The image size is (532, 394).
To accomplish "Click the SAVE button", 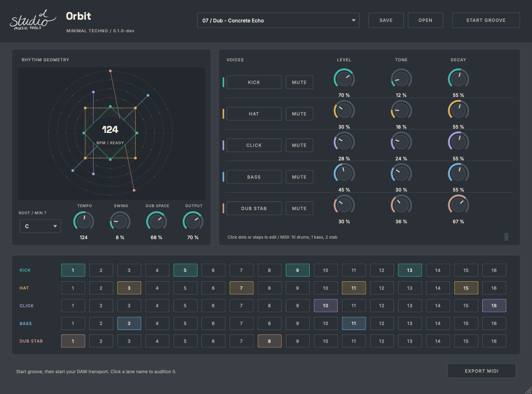I will point(386,20).
